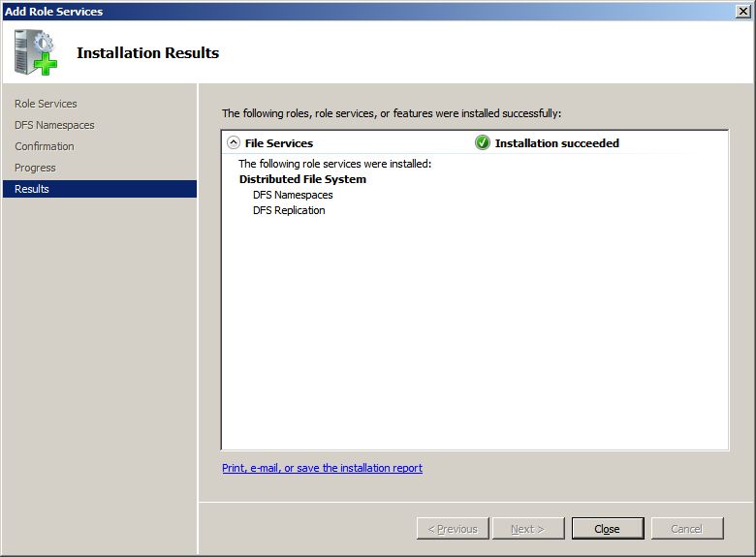Select Confirmation step in sidebar

(45, 146)
